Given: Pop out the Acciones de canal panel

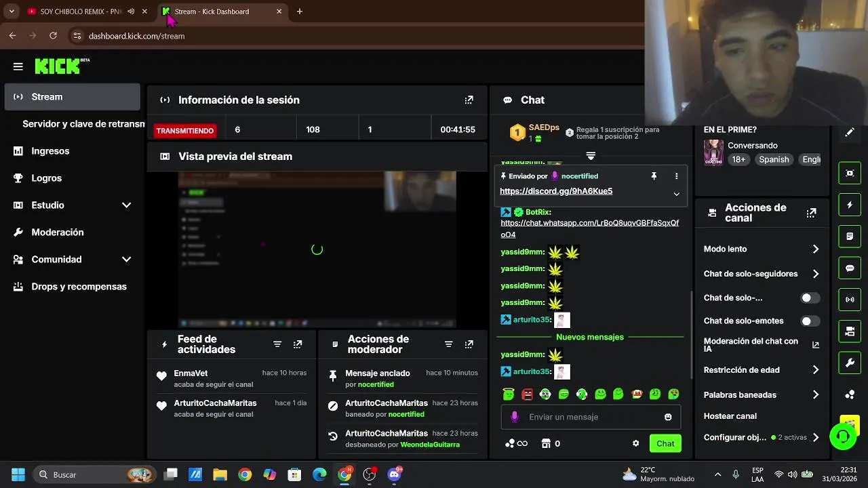Looking at the screenshot, I should (811, 213).
